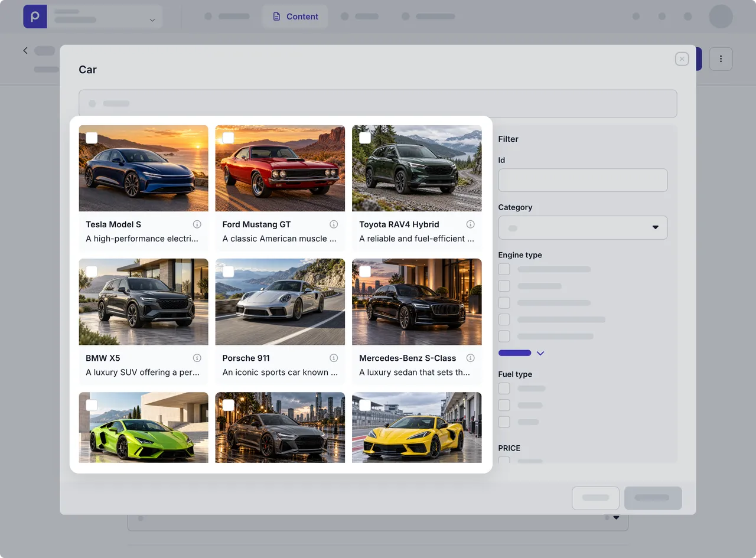Screen dimensions: 756x558
Task: Click the Mercedes-Benz S-Class thumbnail
Action: pos(417,302)
